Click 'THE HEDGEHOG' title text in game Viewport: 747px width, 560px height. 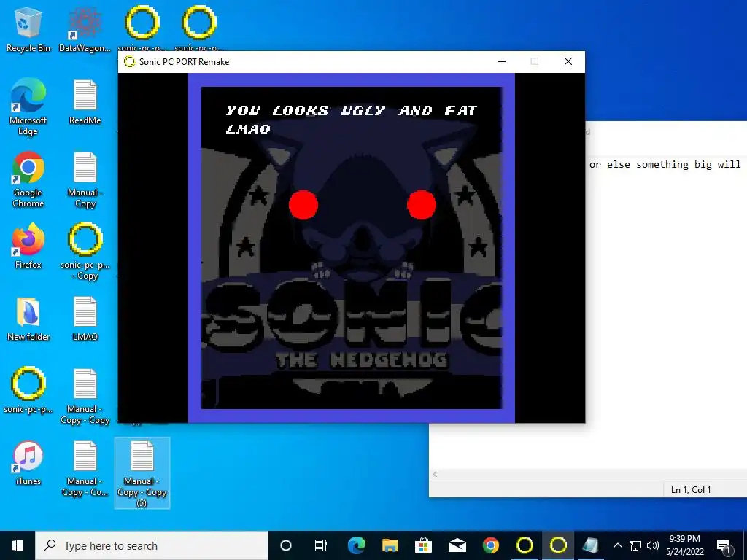(362, 360)
